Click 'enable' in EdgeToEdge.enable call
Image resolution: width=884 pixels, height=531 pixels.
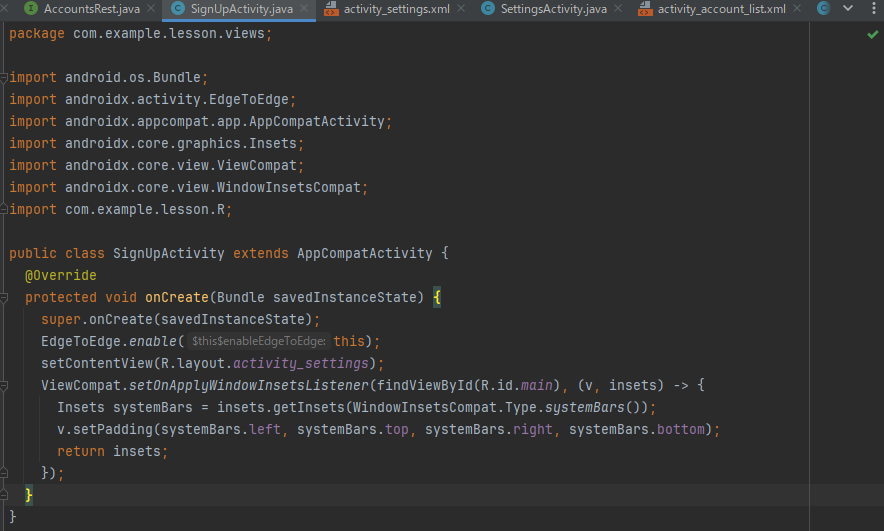coord(153,341)
